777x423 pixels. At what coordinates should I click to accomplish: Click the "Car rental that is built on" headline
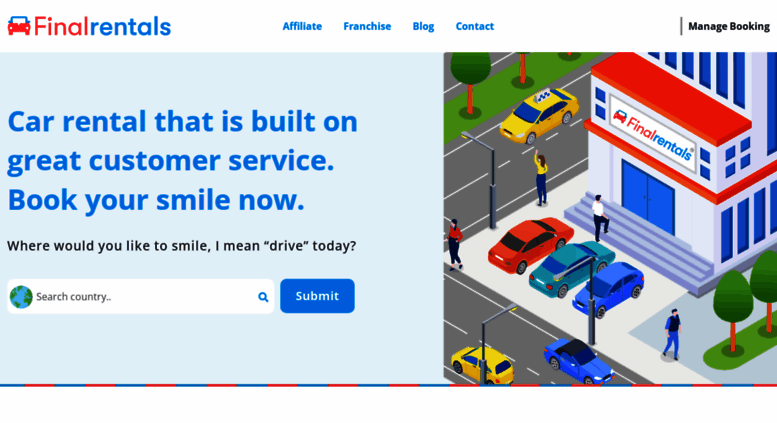pyautogui.click(x=182, y=121)
